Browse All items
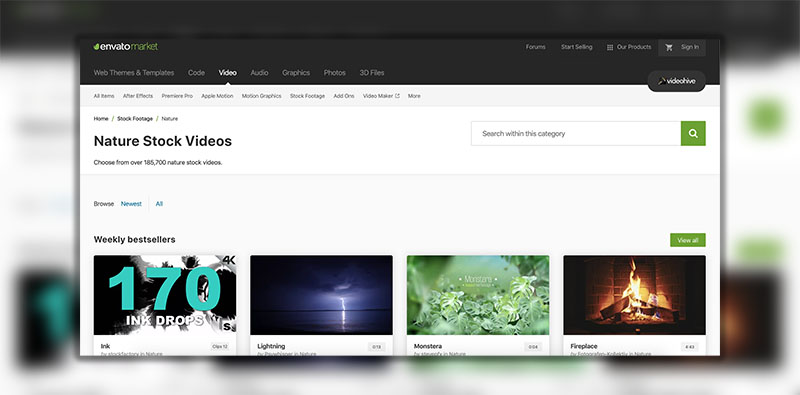 pos(159,204)
